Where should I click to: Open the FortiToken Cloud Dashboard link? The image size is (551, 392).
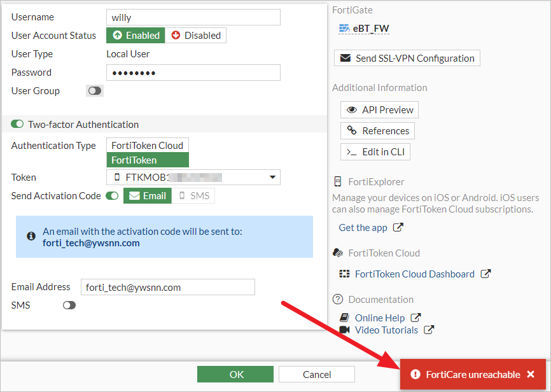click(x=415, y=274)
